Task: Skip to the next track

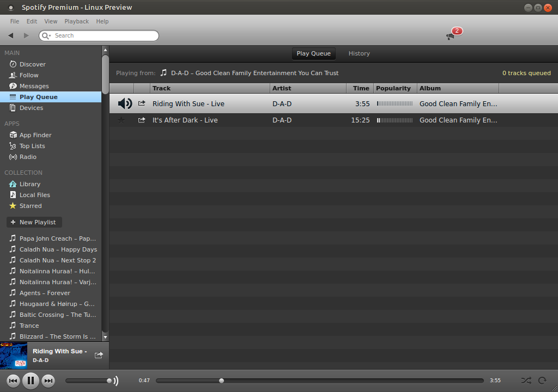Action: pyautogui.click(x=48, y=381)
